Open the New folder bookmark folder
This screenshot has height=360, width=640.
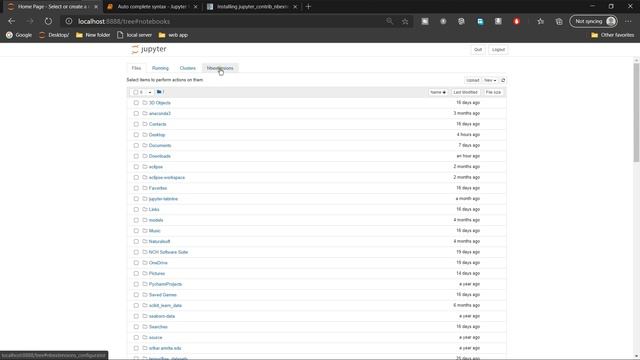[x=93, y=35]
